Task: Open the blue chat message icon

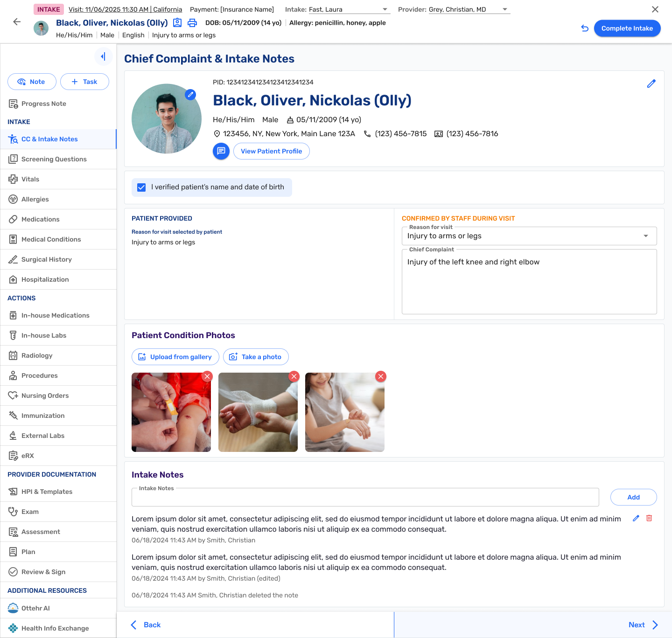Action: pyautogui.click(x=221, y=151)
